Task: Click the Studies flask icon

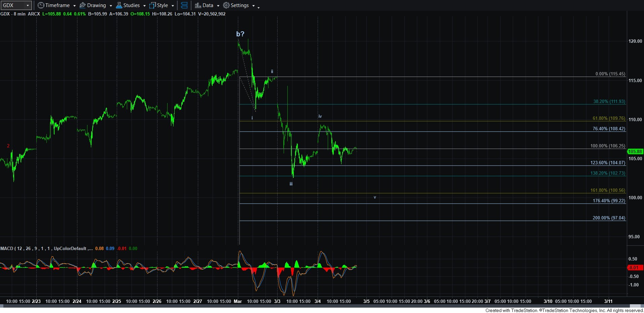Action: click(x=119, y=5)
